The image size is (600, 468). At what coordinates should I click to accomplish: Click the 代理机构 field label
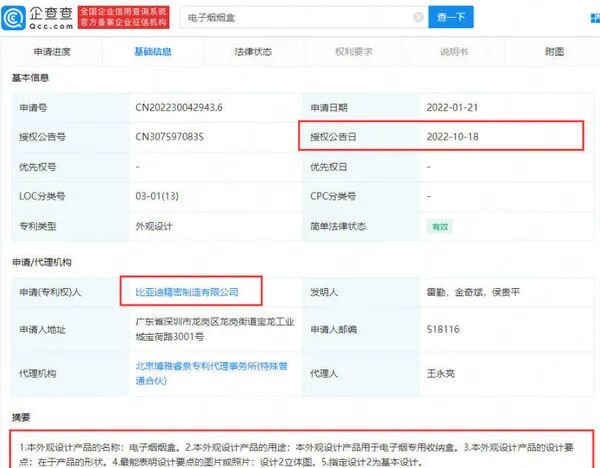click(x=38, y=373)
